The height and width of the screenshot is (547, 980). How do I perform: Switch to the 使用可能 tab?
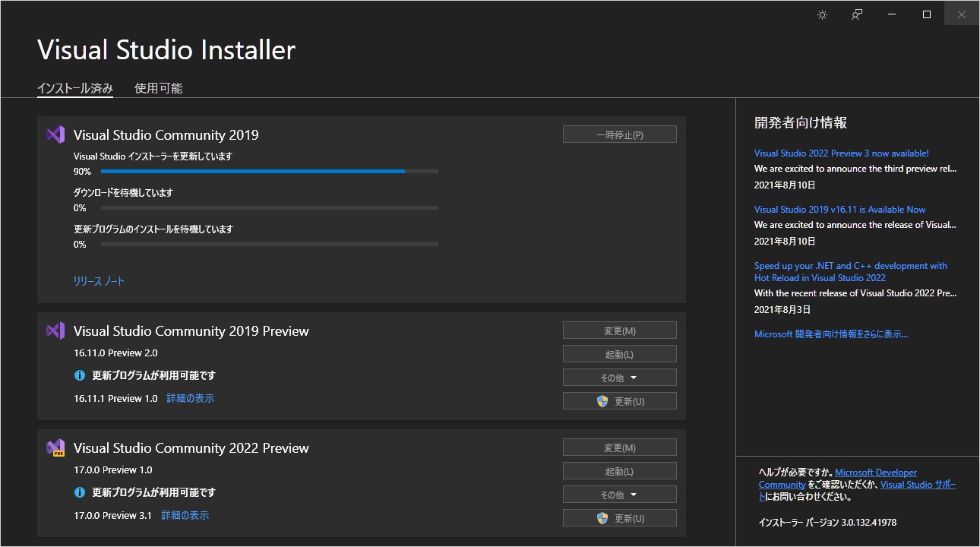tap(158, 87)
